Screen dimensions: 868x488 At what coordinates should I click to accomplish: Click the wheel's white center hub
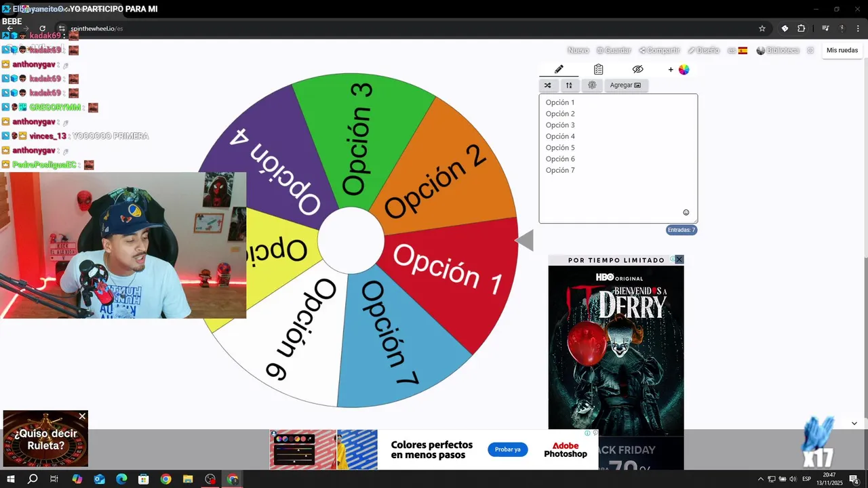pos(351,241)
